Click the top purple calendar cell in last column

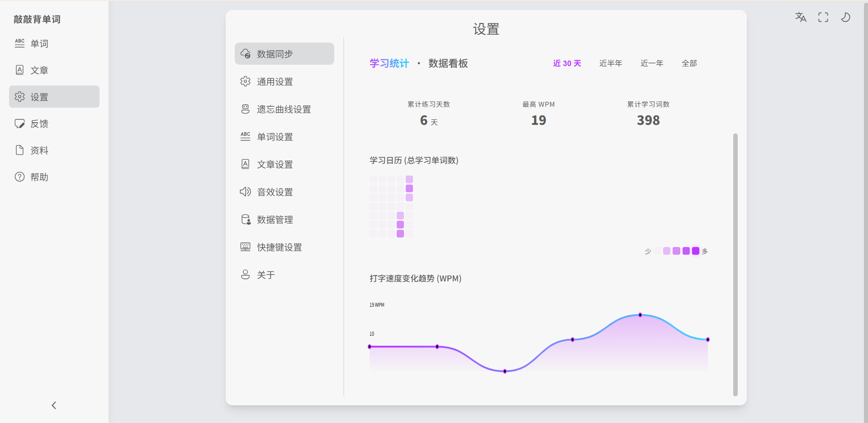409,179
